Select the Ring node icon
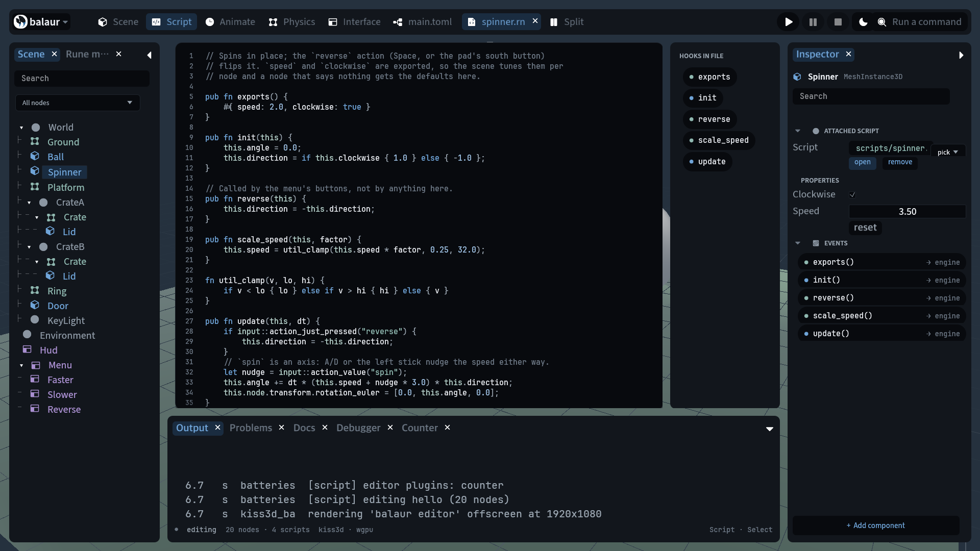980x551 pixels. click(35, 290)
